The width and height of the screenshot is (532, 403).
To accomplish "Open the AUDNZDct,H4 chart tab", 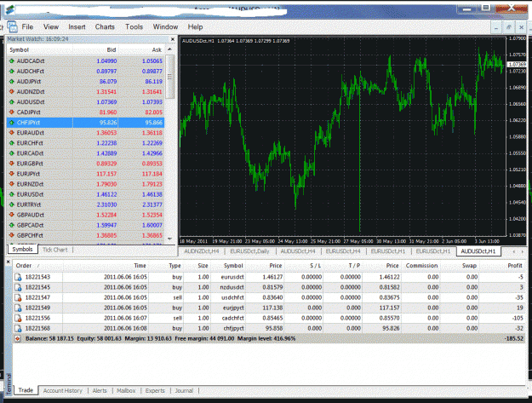I will tap(201, 251).
